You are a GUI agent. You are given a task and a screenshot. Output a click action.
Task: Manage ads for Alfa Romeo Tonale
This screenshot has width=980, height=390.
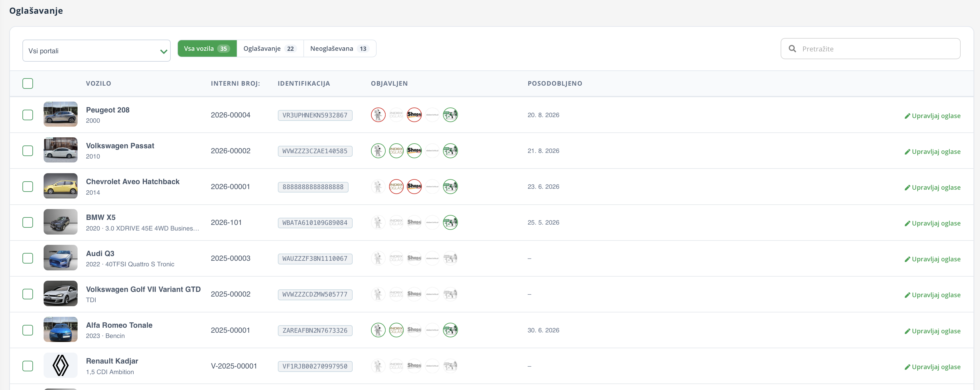[x=932, y=331]
